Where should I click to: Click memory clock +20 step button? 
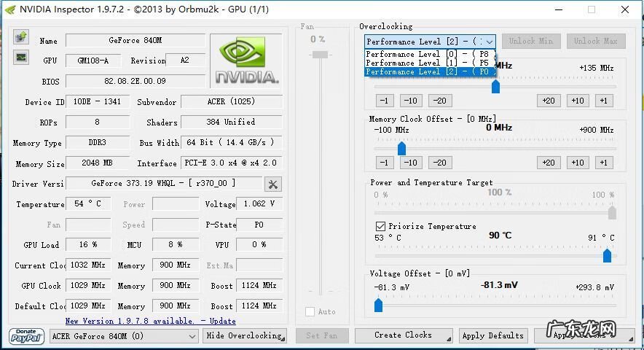tap(549, 163)
